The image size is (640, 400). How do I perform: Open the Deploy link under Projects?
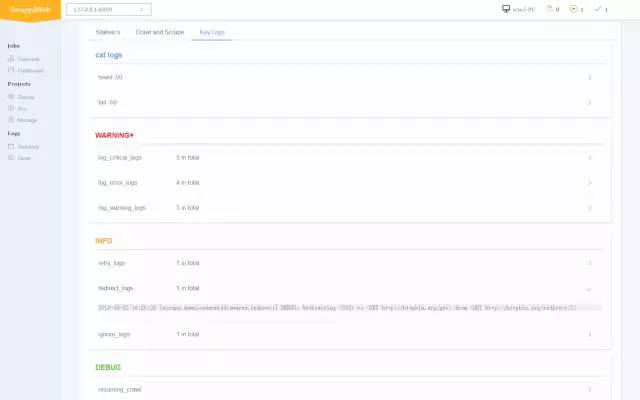coord(26,97)
